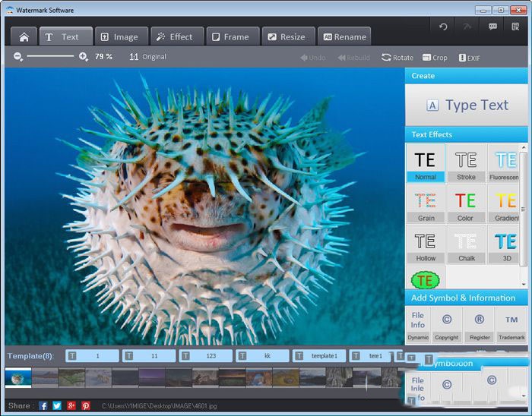The image size is (532, 416).
Task: Apply template named 123
Action: [205, 356]
